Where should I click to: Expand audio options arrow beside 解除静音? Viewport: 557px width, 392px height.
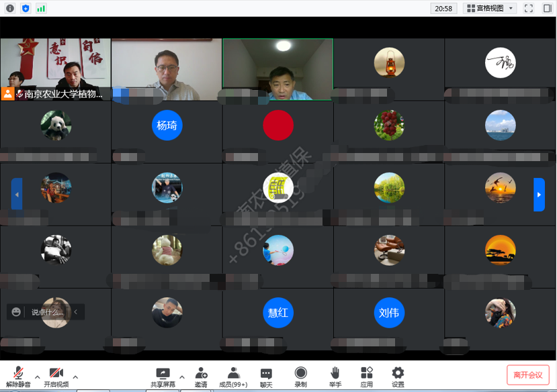point(37,377)
